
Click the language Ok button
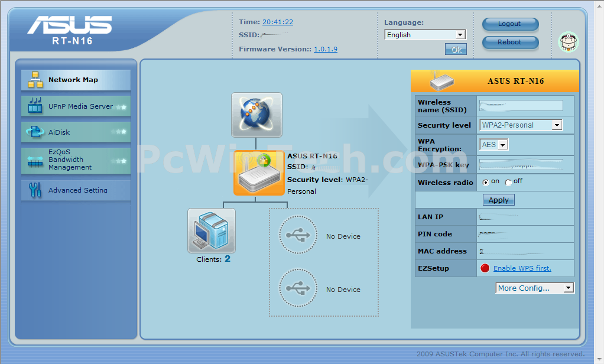(x=456, y=49)
